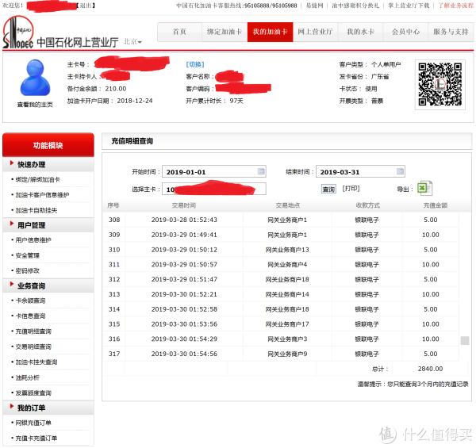Click the 收款方式 column header
476x448 pixels.
coord(367,205)
